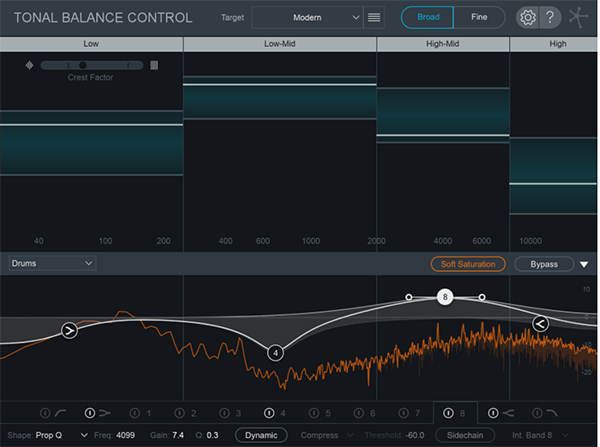Select the high shelf EQ node
This screenshot has height=447, width=600.
coord(540,324)
